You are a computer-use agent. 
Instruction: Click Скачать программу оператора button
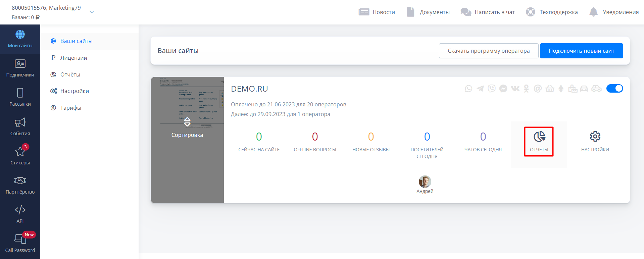[x=488, y=51]
